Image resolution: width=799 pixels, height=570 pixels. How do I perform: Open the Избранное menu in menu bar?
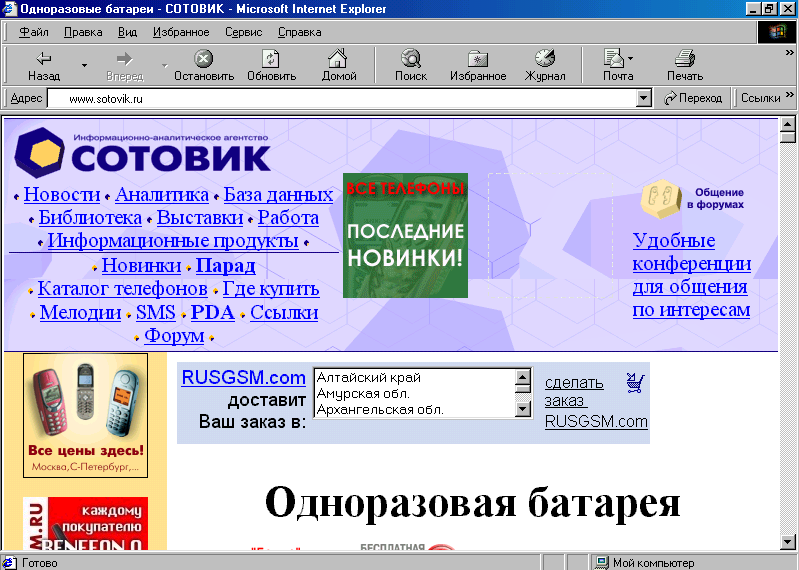point(181,32)
